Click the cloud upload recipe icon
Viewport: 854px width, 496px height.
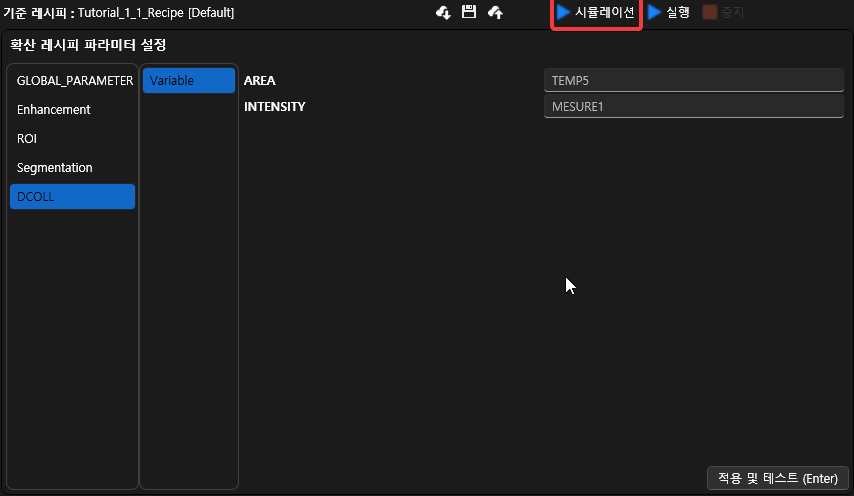[x=495, y=13]
